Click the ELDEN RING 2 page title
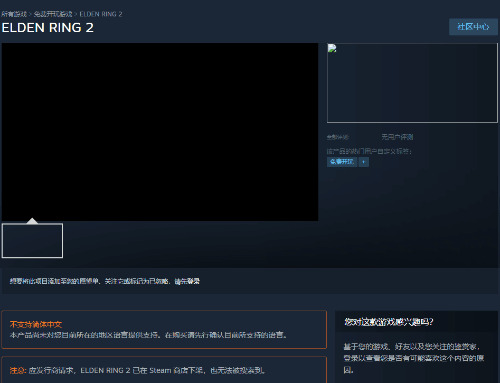Viewport: 500px width, 383px height. click(x=47, y=28)
